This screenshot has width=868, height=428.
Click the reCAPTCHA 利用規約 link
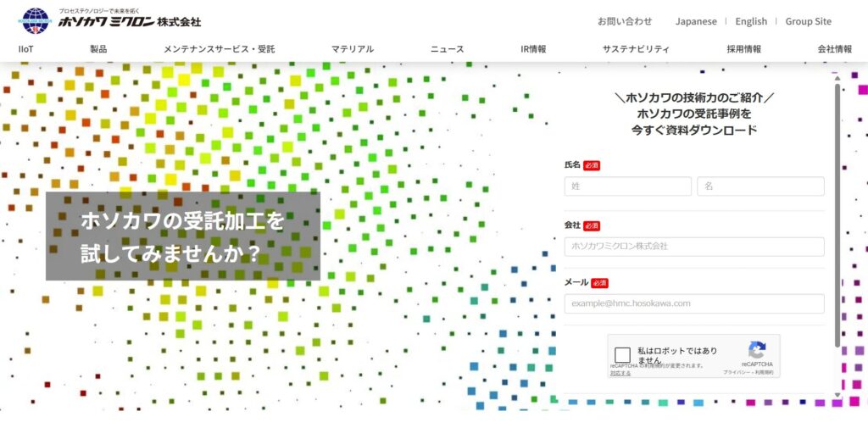(x=765, y=373)
